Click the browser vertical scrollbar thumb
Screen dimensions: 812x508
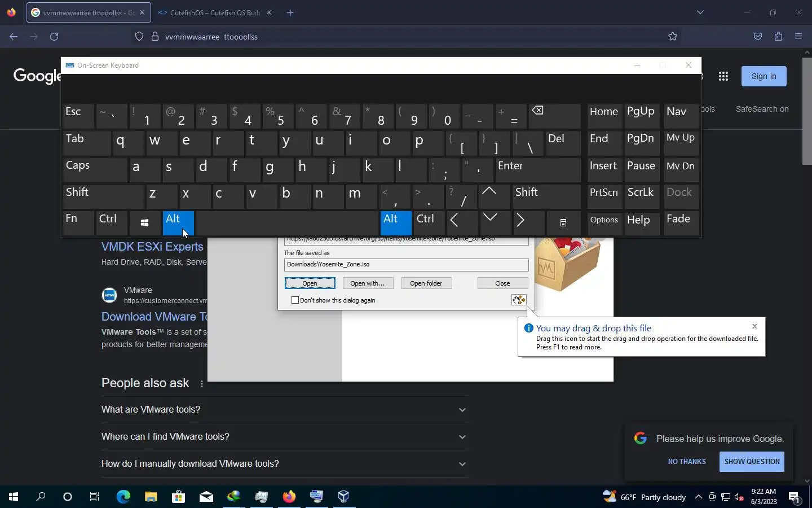807,111
